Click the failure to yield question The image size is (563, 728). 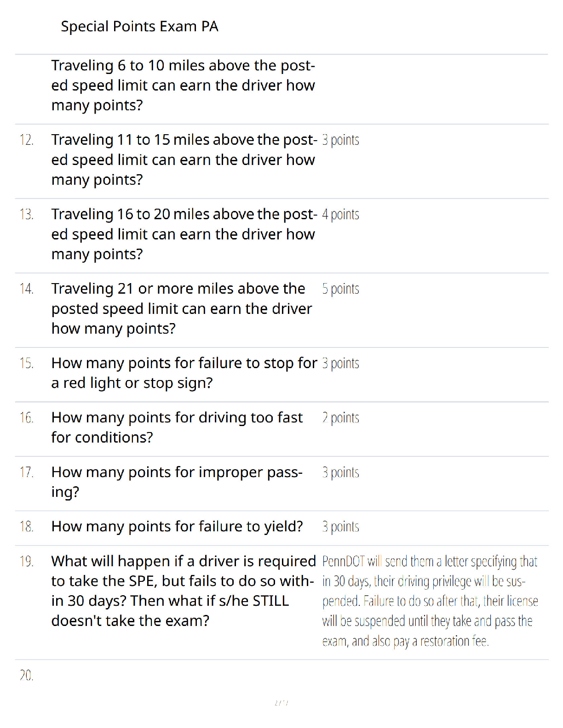177,527
